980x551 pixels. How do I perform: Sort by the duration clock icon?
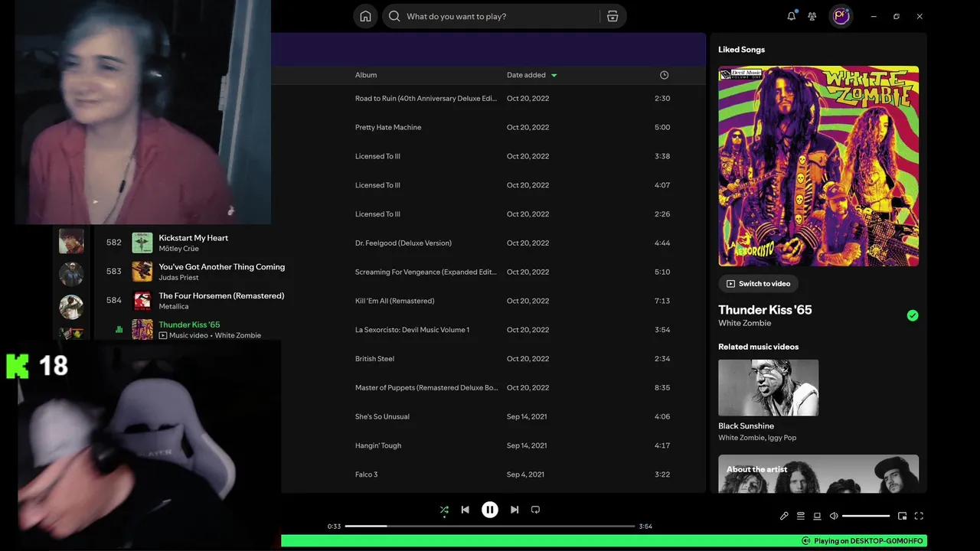(x=664, y=75)
